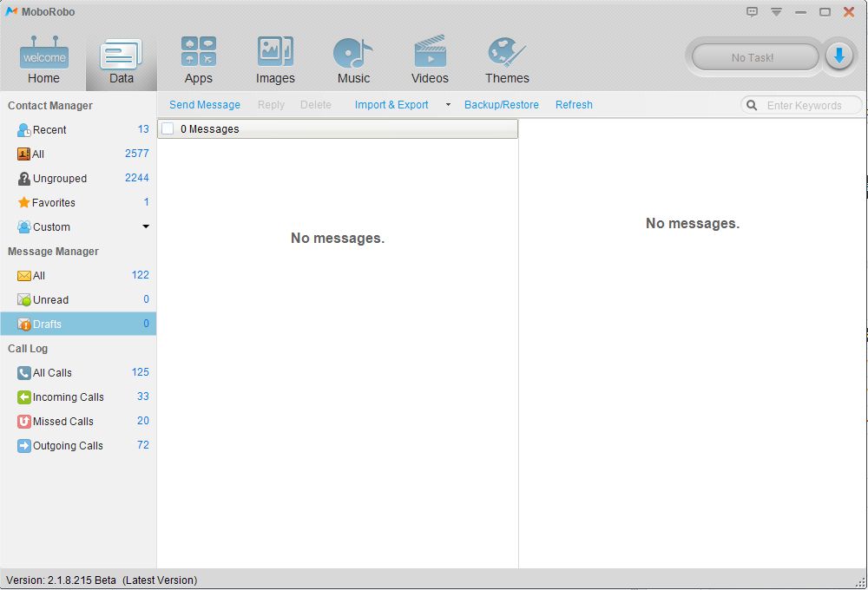The width and height of the screenshot is (868, 590).
Task: Open the Videos section
Action: [430, 61]
